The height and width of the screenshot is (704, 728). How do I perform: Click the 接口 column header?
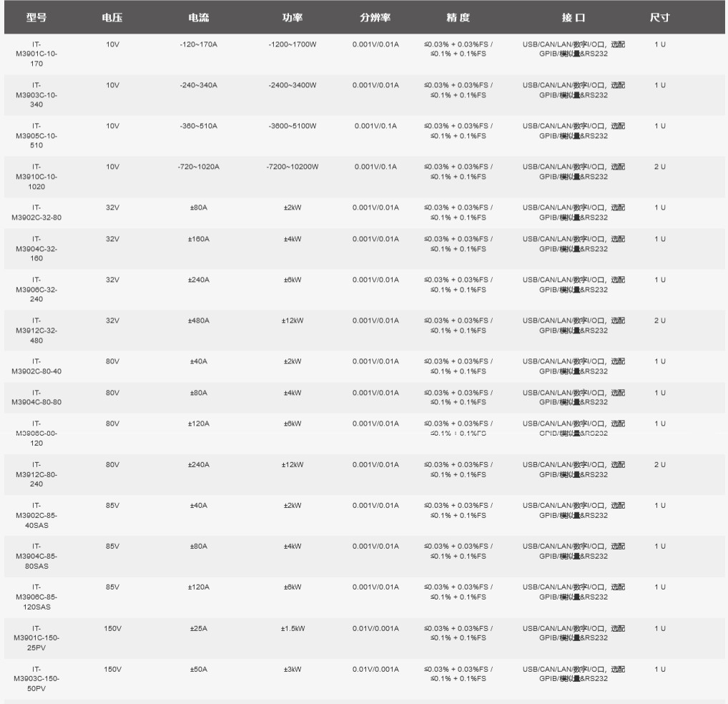574,18
